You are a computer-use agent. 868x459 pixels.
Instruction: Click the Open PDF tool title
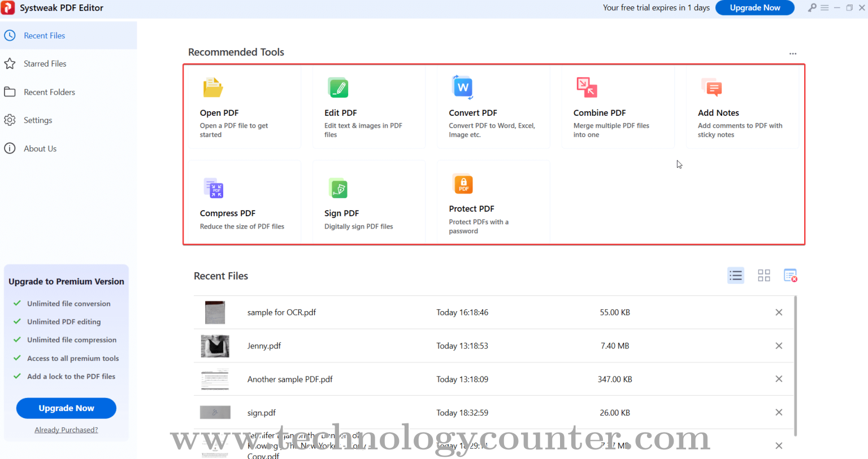(x=219, y=113)
